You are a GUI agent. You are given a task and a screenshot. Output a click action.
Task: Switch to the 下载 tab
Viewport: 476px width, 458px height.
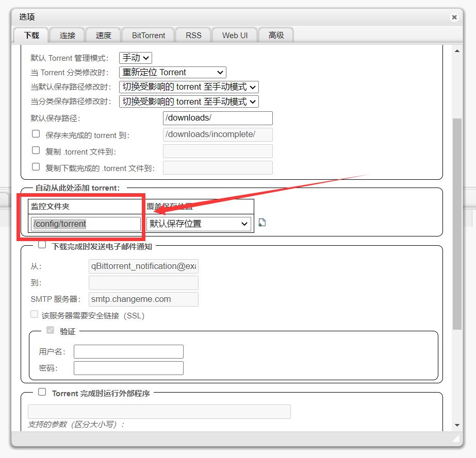[31, 36]
